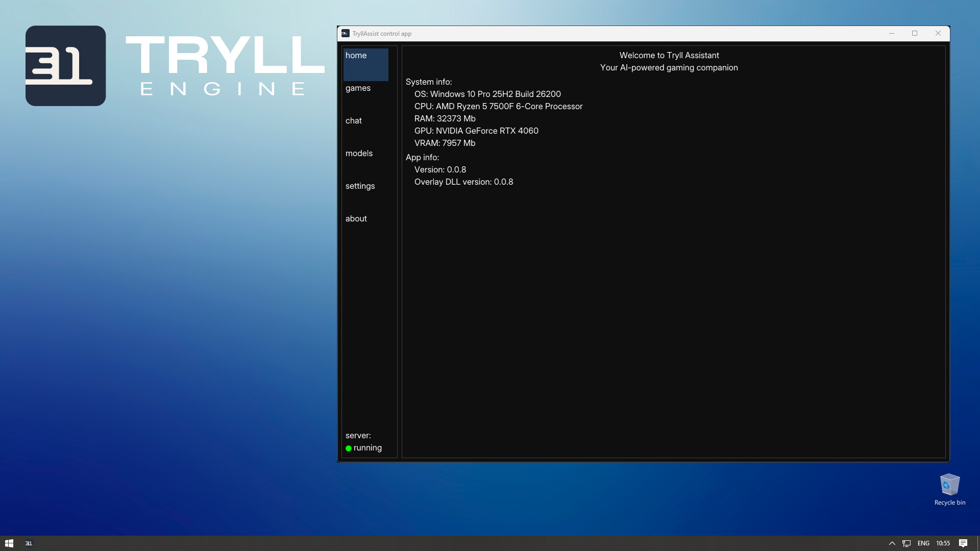Click the running server status label
980x551 pixels.
(367, 448)
